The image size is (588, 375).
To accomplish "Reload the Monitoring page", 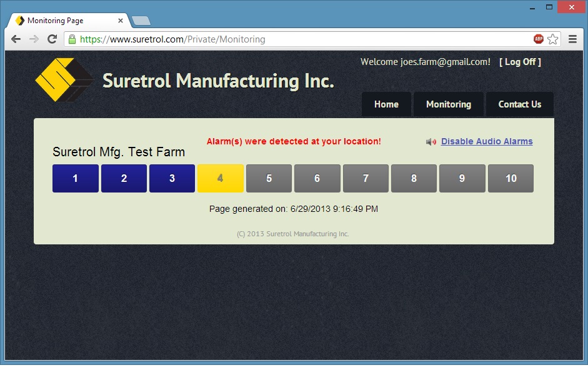I will (52, 39).
